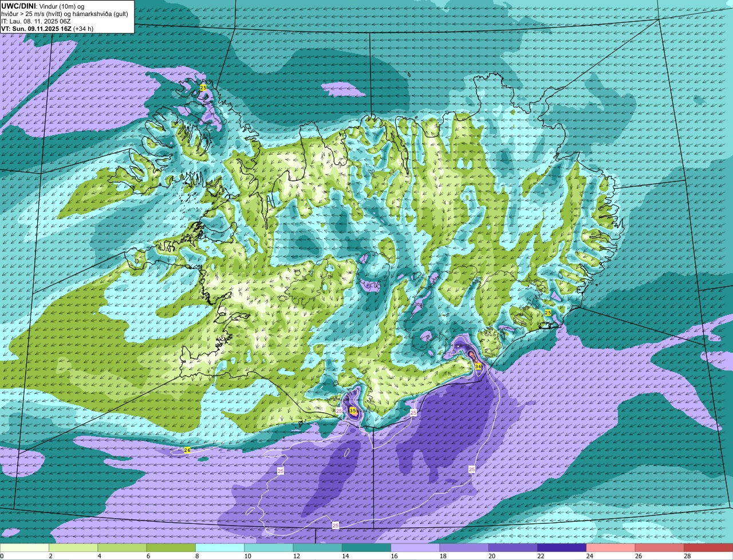
Task: Click the 'IT: Lau. 08. 11. 2025 06Z' line
Action: pos(36,21)
